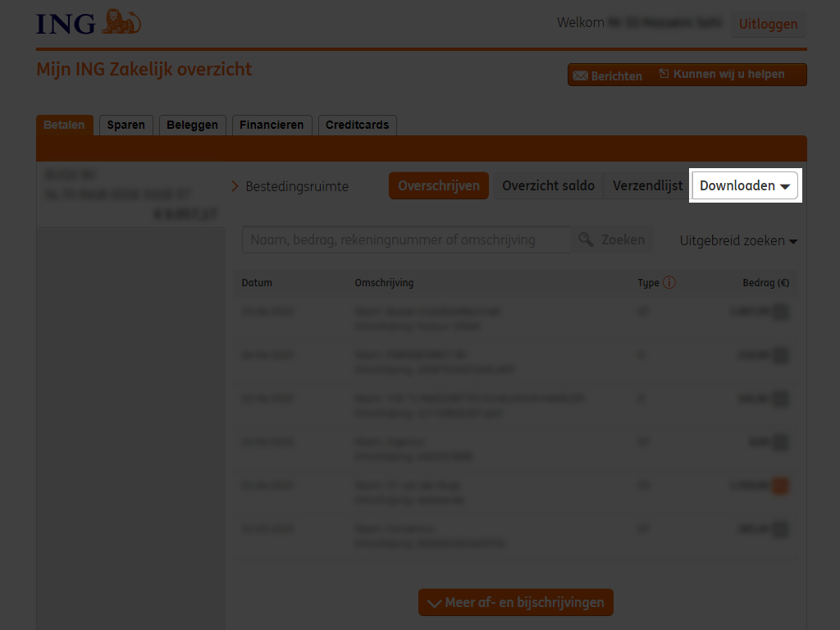This screenshot has width=840, height=630.
Task: Select the Financieren tab
Action: click(272, 125)
